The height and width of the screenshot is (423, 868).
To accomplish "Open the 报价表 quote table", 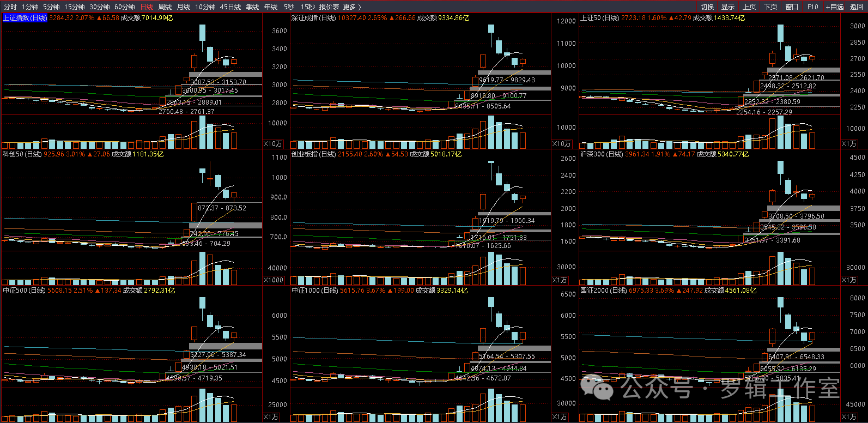I will click(x=329, y=7).
